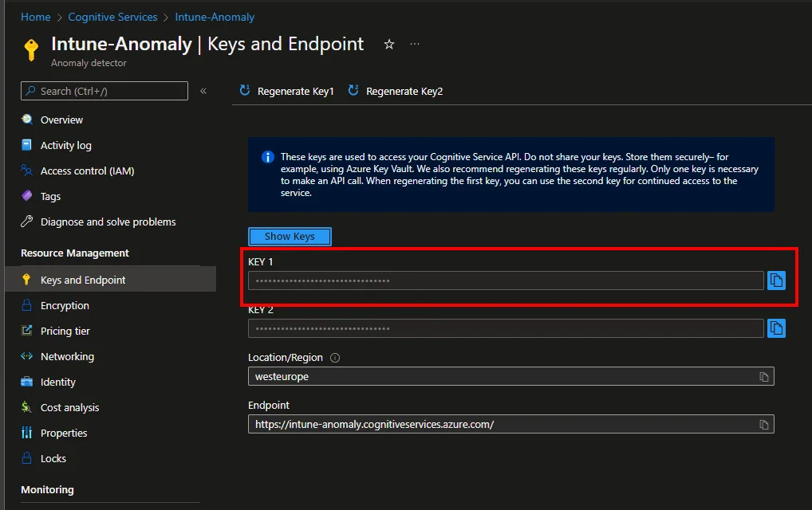Click the Regenerate Key1 refresh icon
This screenshot has width=812, height=510.
point(244,91)
